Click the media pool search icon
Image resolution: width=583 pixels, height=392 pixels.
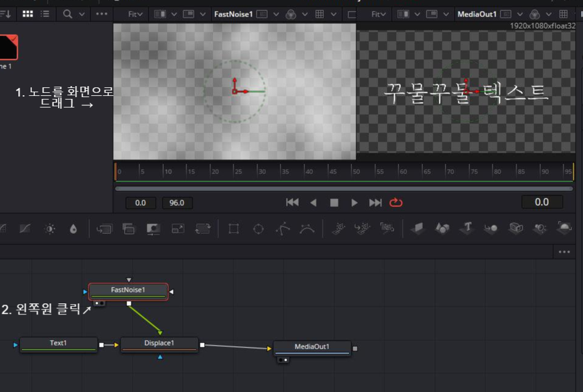[x=67, y=14]
